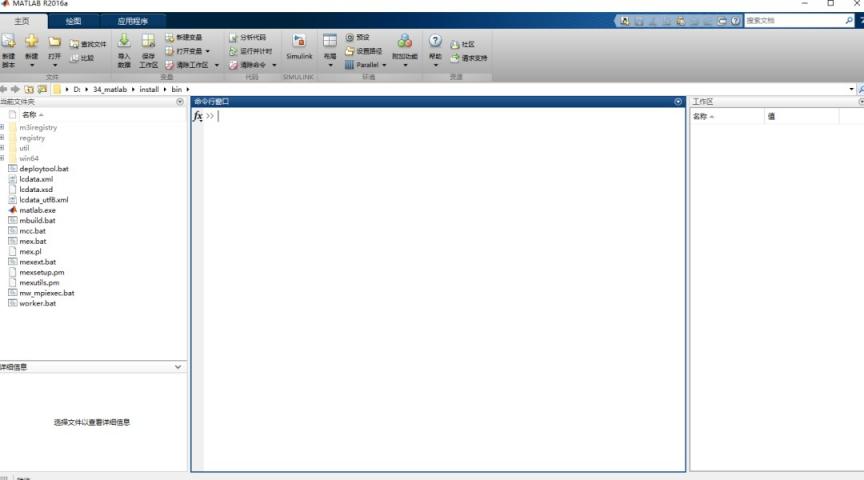This screenshot has width=864, height=480.
Task: Collapse the 详细信息 panel chevron
Action: pyautogui.click(x=178, y=367)
